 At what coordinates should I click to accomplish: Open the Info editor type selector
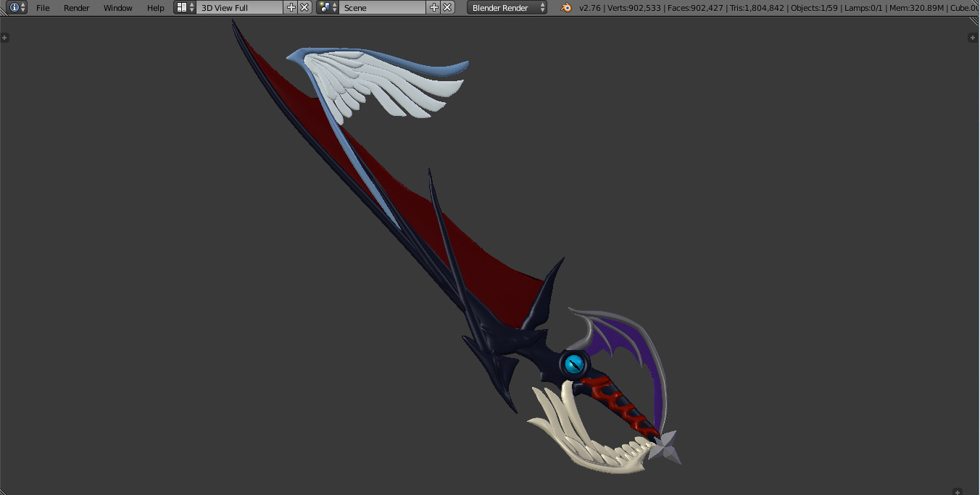point(17,7)
